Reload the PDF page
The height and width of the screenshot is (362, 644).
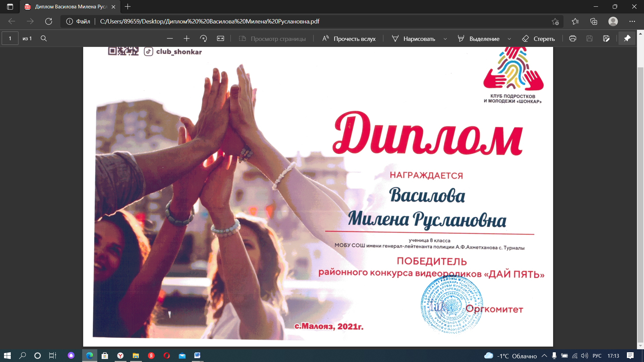pos(49,21)
